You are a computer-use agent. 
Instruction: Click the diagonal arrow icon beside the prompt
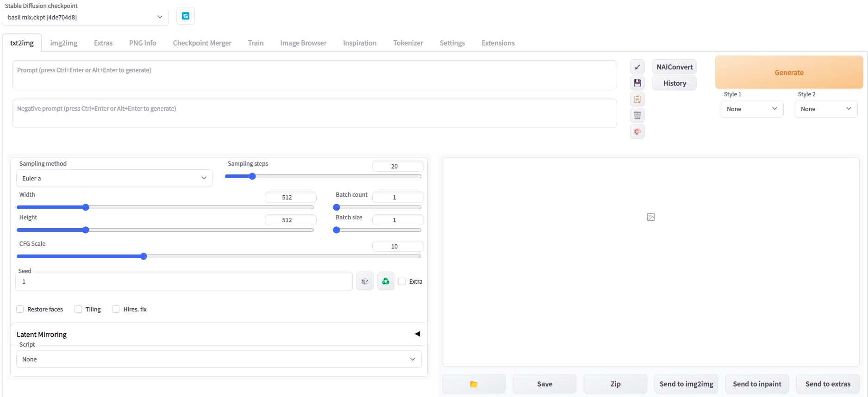pos(637,67)
